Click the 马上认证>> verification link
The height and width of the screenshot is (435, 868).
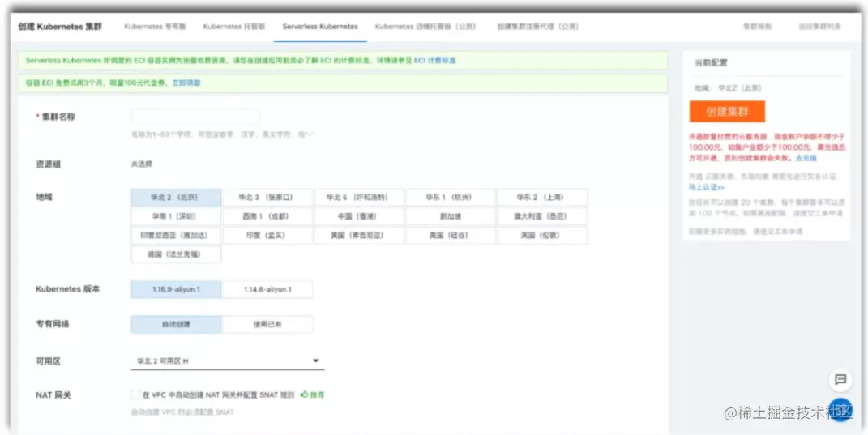pyautogui.click(x=707, y=187)
